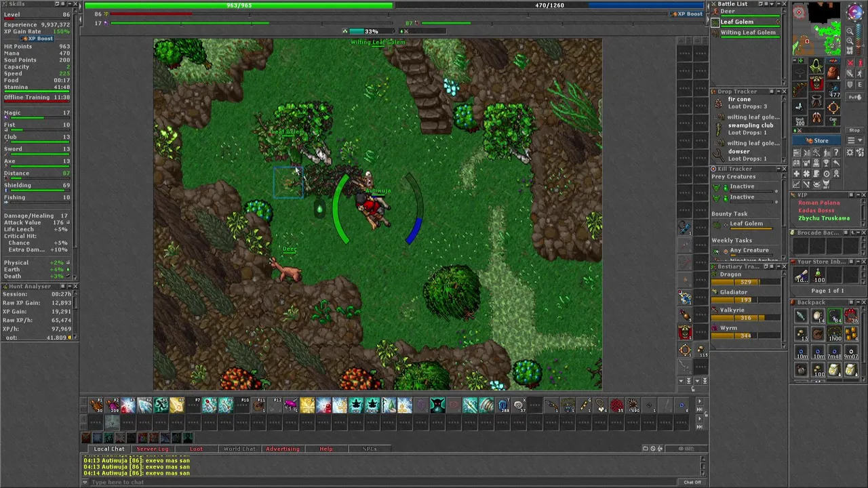Switch to the Local Chat tab

108,449
